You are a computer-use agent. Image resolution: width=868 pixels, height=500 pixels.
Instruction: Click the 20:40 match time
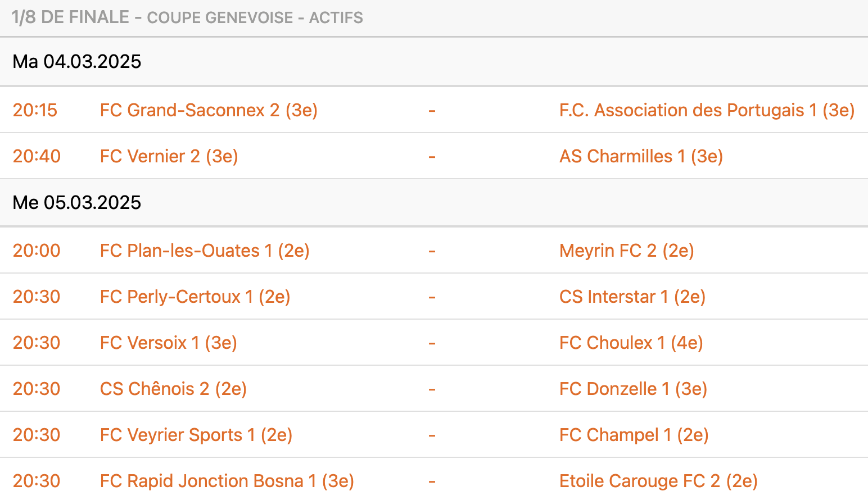click(37, 156)
